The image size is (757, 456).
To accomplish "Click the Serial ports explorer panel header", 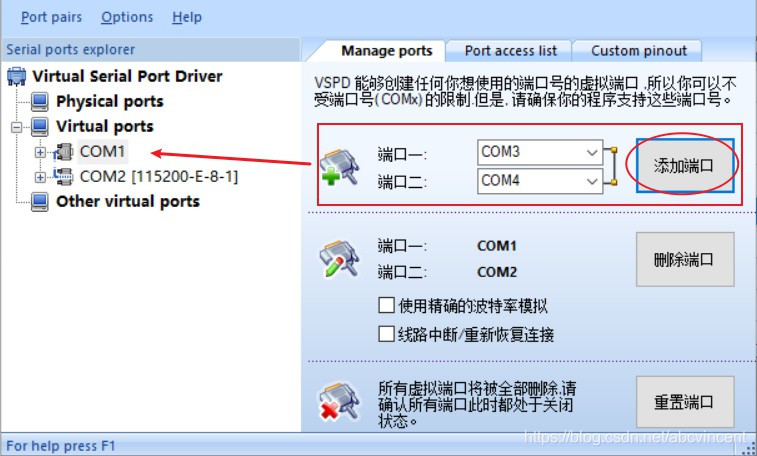I will coord(151,50).
